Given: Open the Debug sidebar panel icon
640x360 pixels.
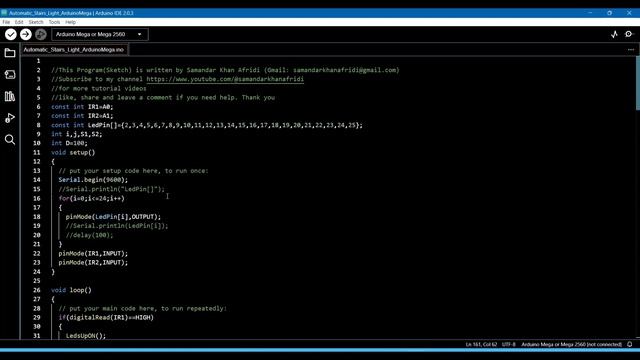Looking at the screenshot, I should click(10, 118).
